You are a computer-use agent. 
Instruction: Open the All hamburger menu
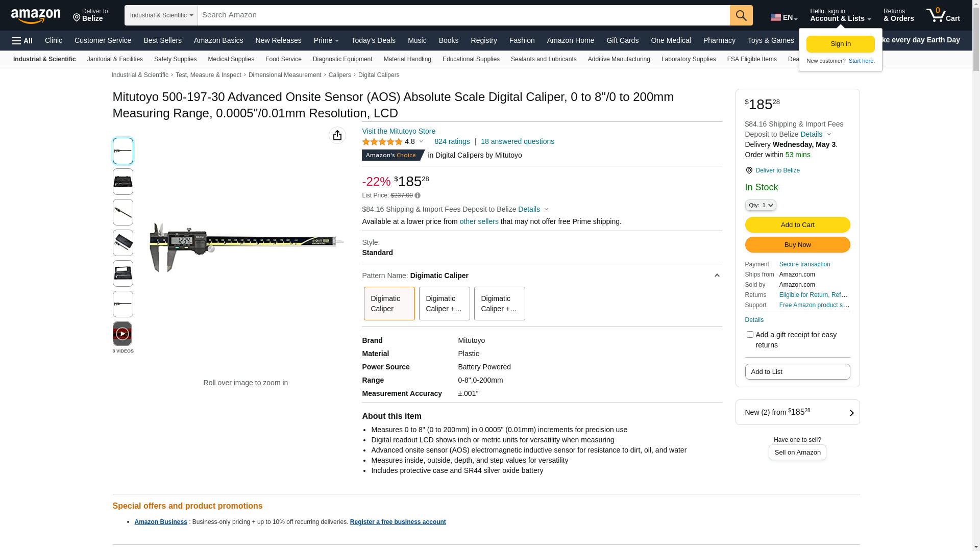tap(22, 41)
